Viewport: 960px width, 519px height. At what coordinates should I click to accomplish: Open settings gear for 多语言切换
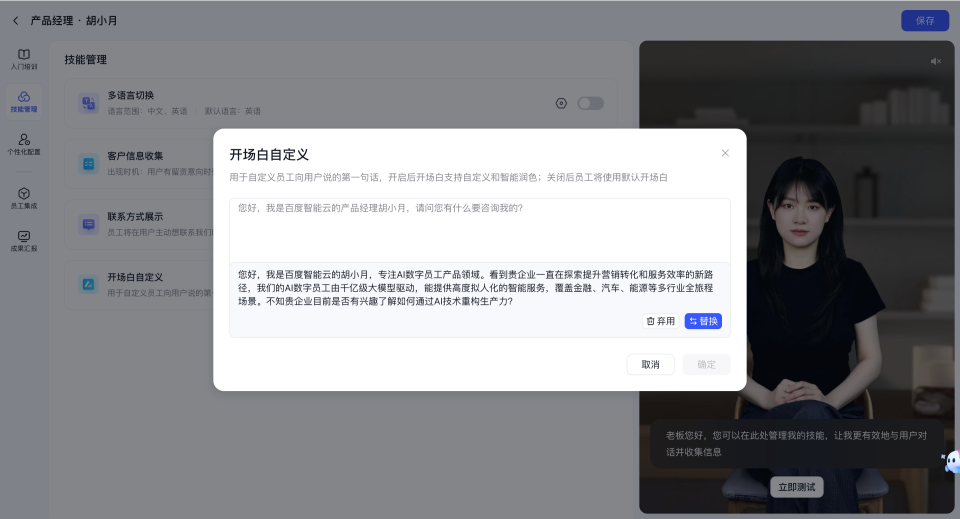pyautogui.click(x=561, y=103)
